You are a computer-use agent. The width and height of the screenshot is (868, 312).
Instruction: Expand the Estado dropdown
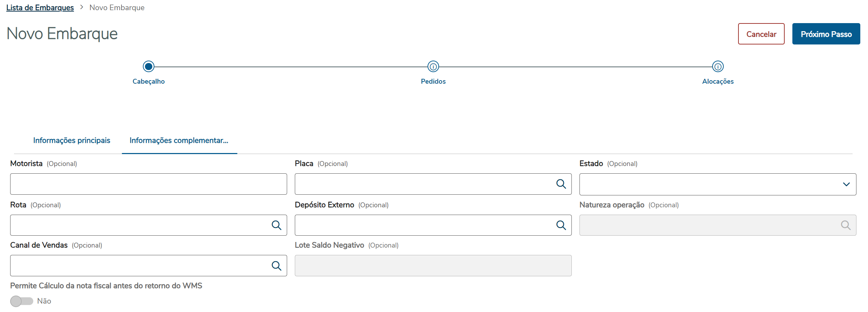pyautogui.click(x=846, y=184)
